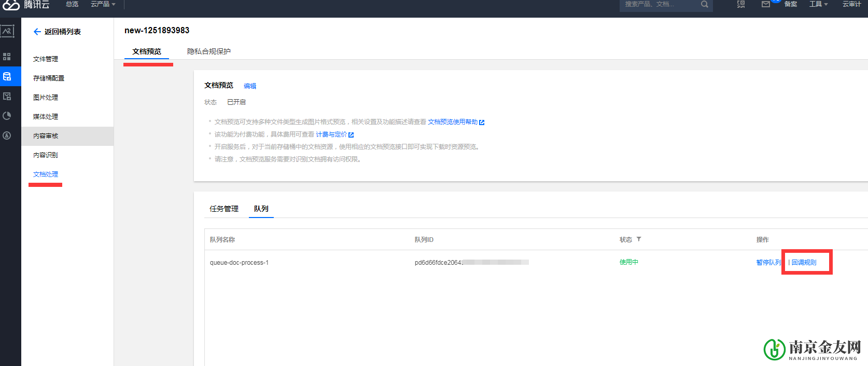Open the 回调规则 link for the queue
The width and height of the screenshot is (868, 366).
804,263
